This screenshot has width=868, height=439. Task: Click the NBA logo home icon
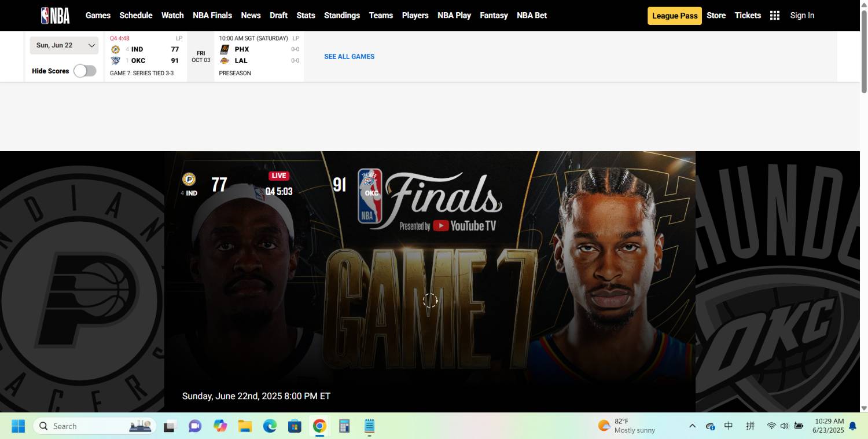click(x=56, y=16)
